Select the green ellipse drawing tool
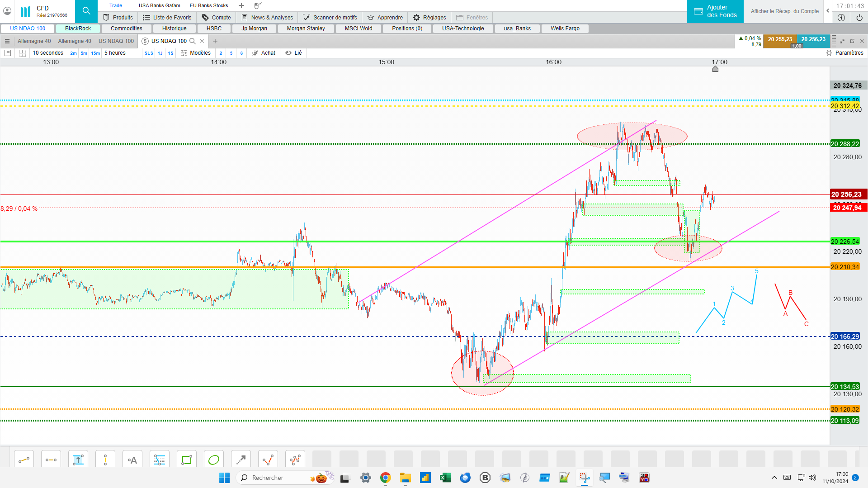Screen dimensions: 868x488 (214, 460)
